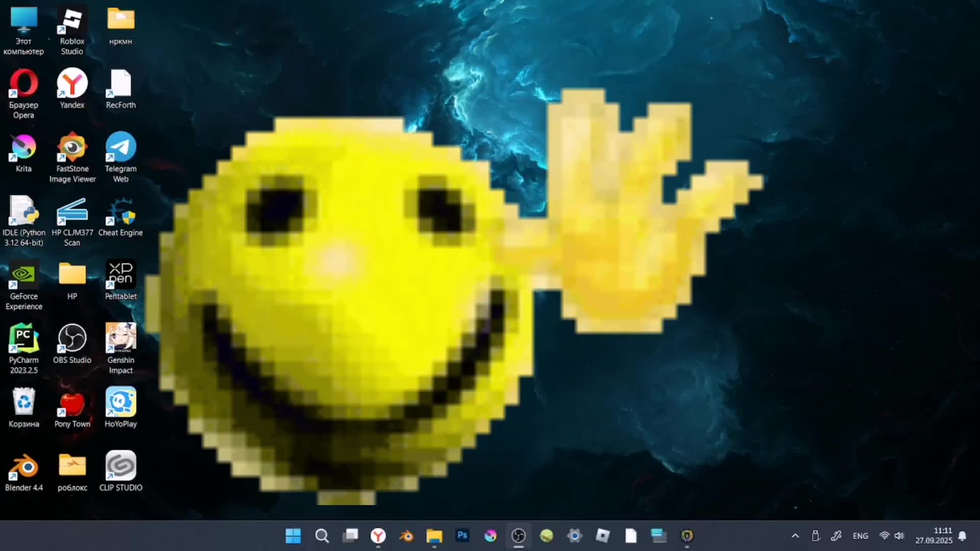Select the Krita desktop shortcut
Viewport: 980px width, 551px height.
click(23, 153)
